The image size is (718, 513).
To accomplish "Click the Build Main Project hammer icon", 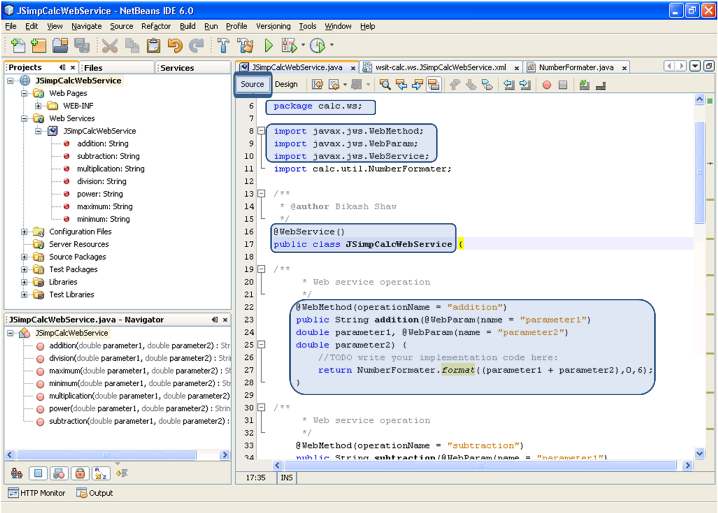I will [x=221, y=46].
